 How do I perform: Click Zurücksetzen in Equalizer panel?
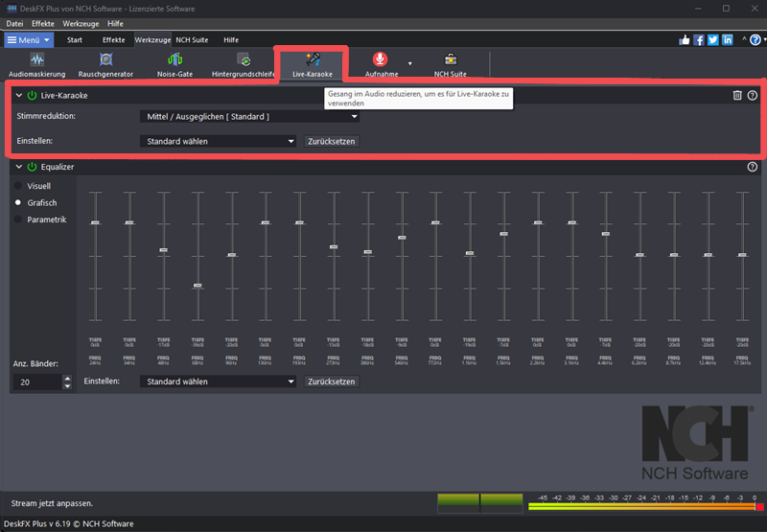click(331, 382)
